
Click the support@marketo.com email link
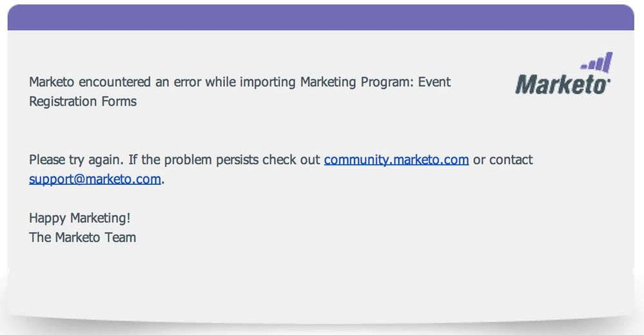pyautogui.click(x=95, y=179)
